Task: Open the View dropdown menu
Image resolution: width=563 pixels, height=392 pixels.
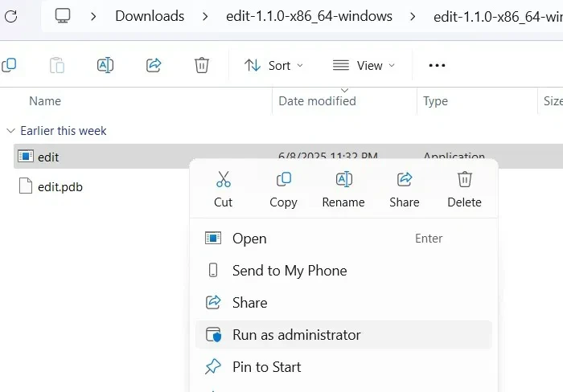Action: [x=364, y=65]
